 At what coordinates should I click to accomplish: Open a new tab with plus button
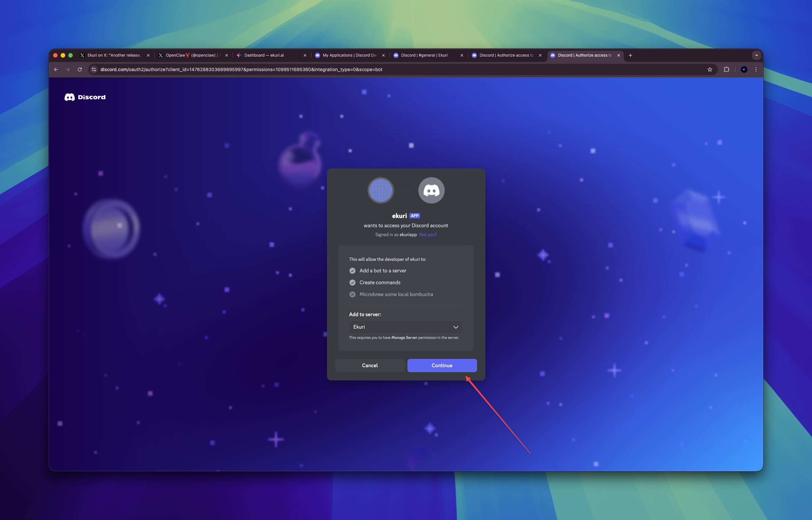coord(630,55)
